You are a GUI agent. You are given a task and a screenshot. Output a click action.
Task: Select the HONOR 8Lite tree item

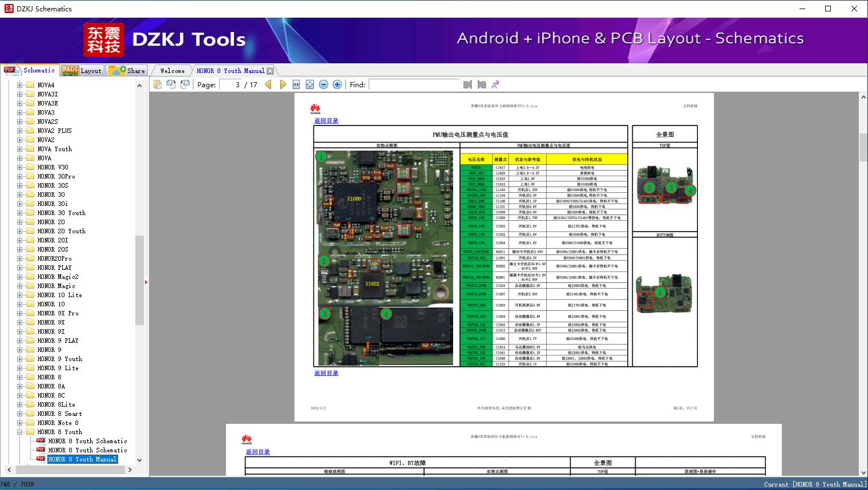(56, 404)
